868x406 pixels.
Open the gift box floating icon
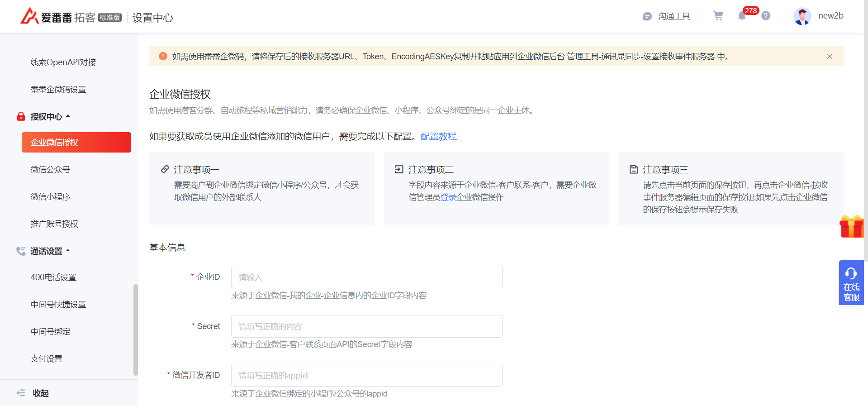(851, 226)
